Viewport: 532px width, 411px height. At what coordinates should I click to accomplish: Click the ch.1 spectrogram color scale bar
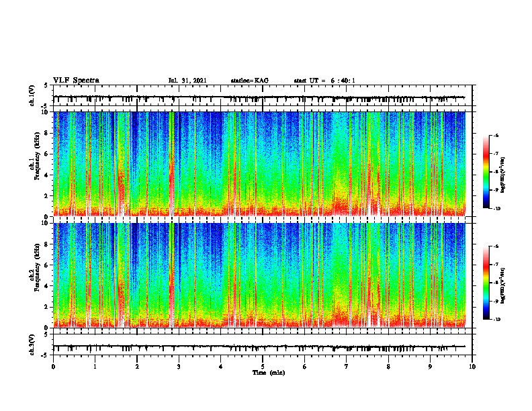(486, 172)
